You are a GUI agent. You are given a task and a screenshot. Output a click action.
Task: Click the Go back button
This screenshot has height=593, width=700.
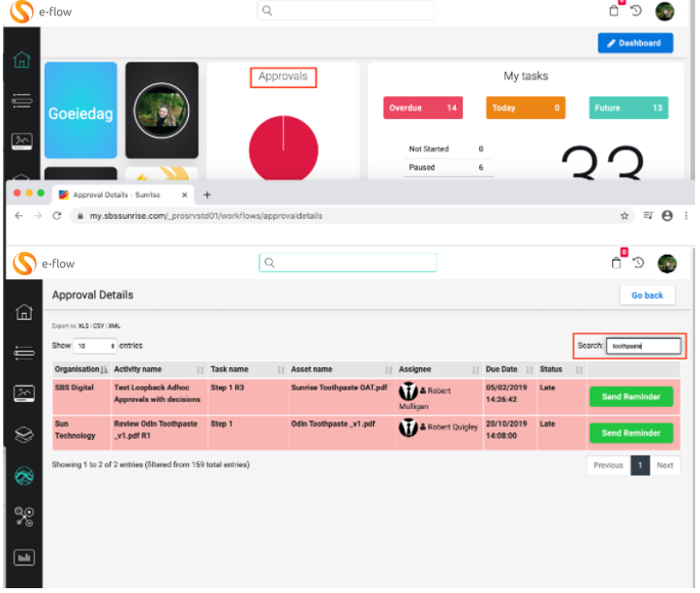pyautogui.click(x=648, y=296)
